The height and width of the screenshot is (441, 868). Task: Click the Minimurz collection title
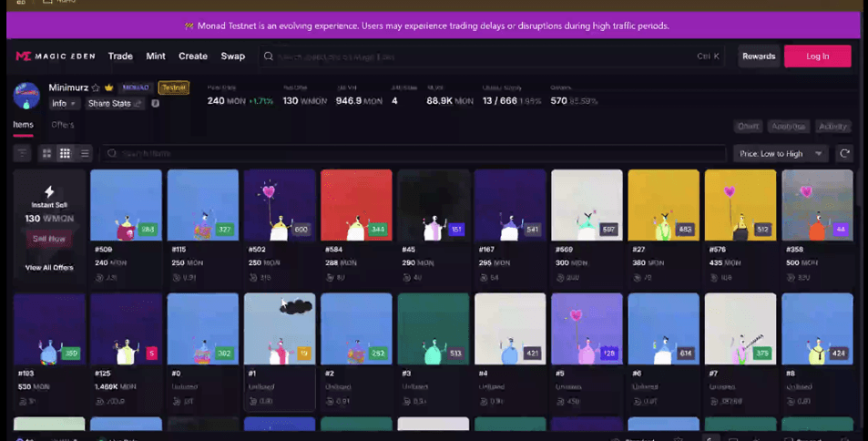[x=68, y=87]
